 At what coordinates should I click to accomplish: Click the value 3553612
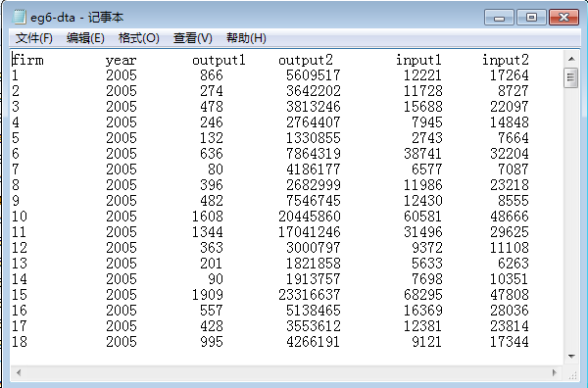(x=314, y=326)
